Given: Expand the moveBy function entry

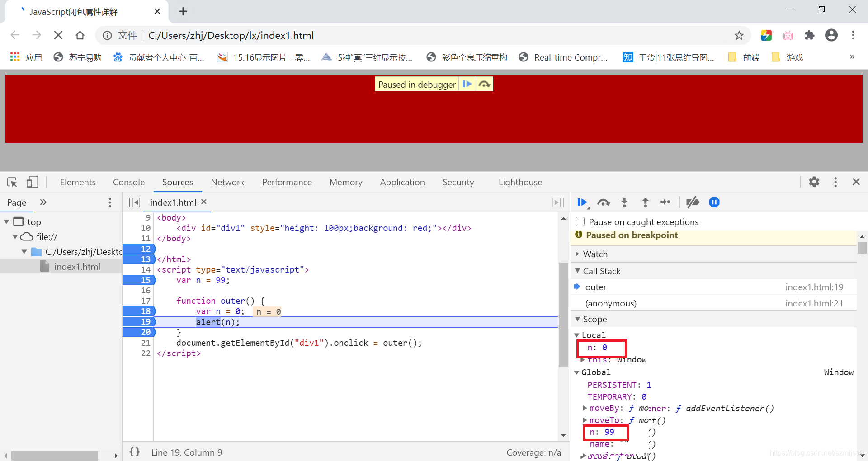Looking at the screenshot, I should [585, 408].
